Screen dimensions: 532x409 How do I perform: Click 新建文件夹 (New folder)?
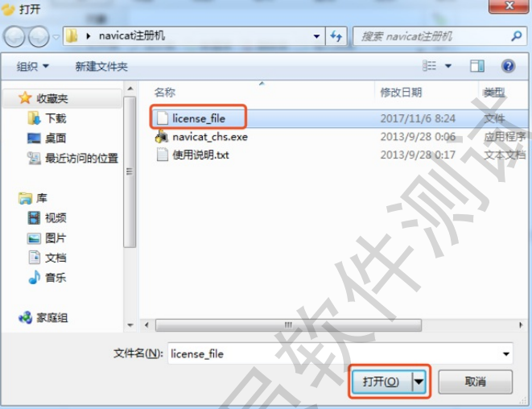pos(101,66)
